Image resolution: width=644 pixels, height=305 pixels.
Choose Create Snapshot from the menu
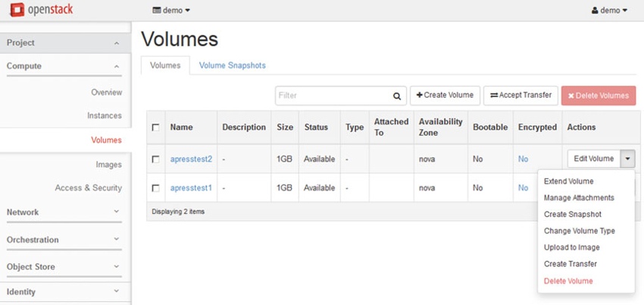(573, 214)
